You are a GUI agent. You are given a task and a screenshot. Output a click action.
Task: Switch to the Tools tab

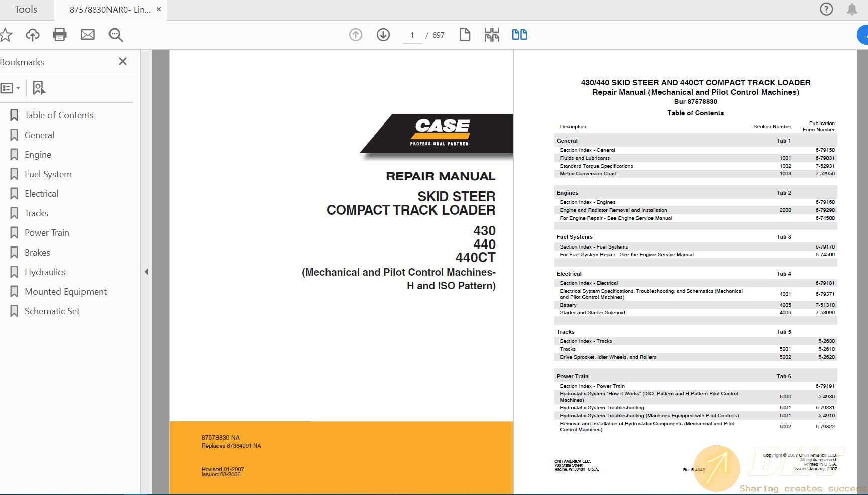click(26, 9)
